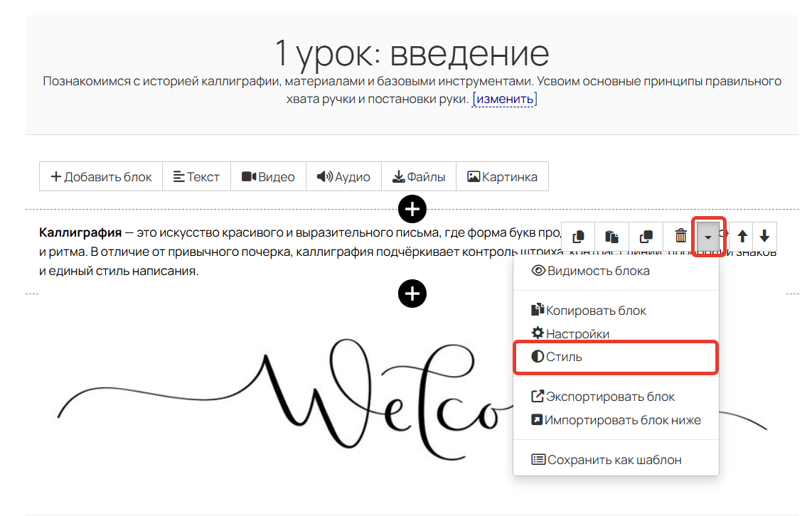Click the copy block icon in block toolbar
Image resolution: width=812 pixels, height=516 pixels.
tap(579, 236)
